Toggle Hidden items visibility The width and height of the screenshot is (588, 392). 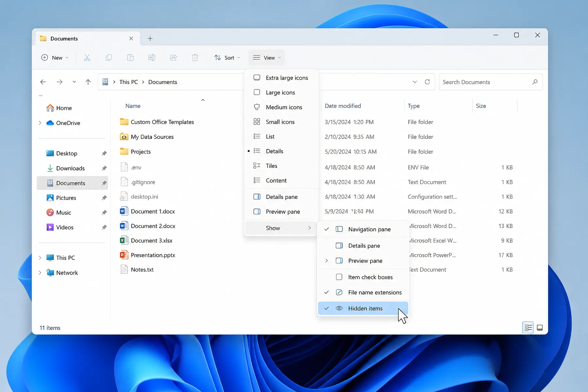tap(363, 308)
